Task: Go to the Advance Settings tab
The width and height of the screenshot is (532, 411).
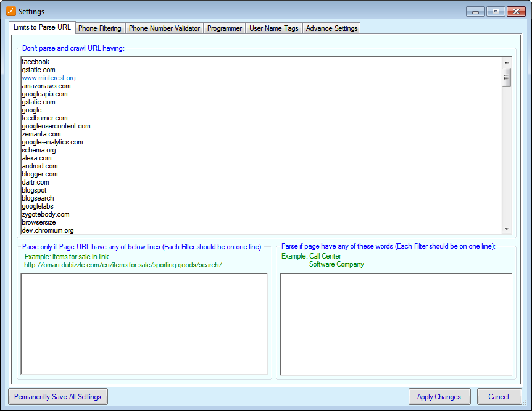Action: [x=331, y=28]
